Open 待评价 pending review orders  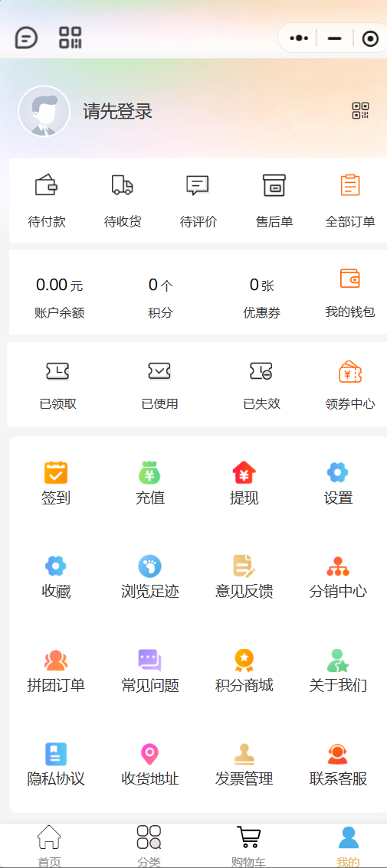(198, 201)
